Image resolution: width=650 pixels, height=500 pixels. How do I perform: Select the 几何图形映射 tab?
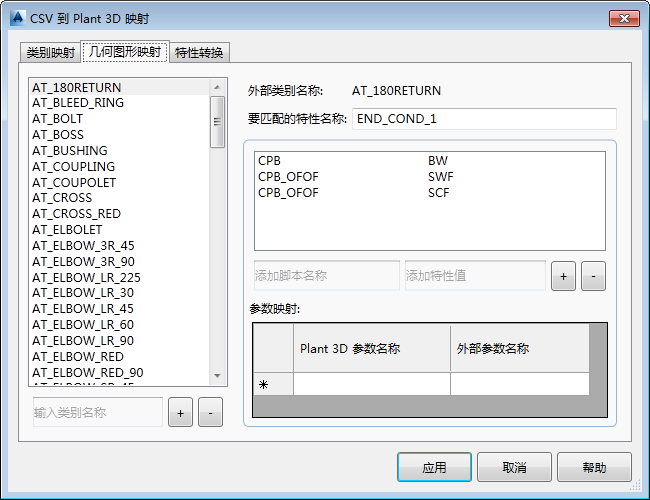tap(125, 52)
